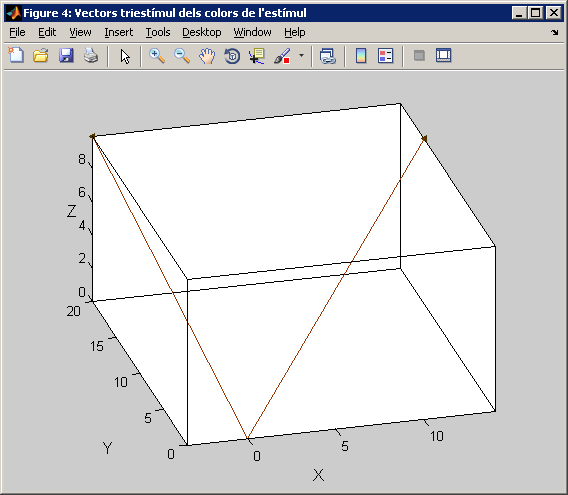Activate the Zoom In magnifier tool
Viewport: 568px width, 495px height.
coord(157,56)
